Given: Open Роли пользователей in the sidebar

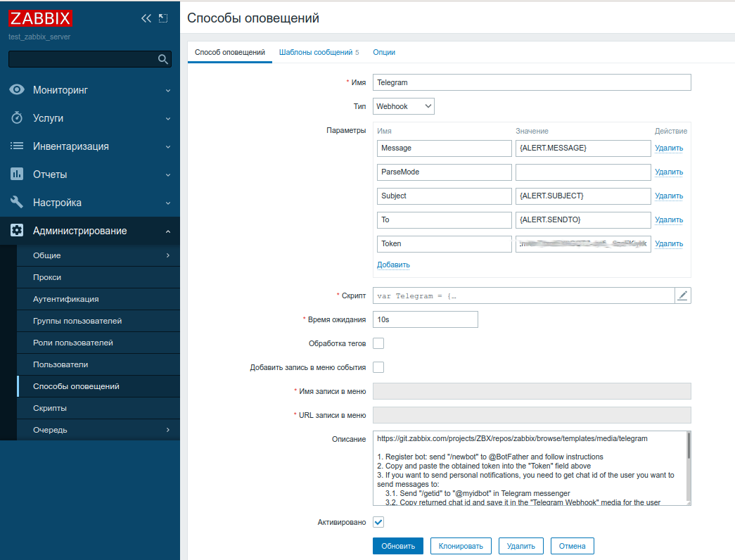Looking at the screenshot, I should (98, 343).
